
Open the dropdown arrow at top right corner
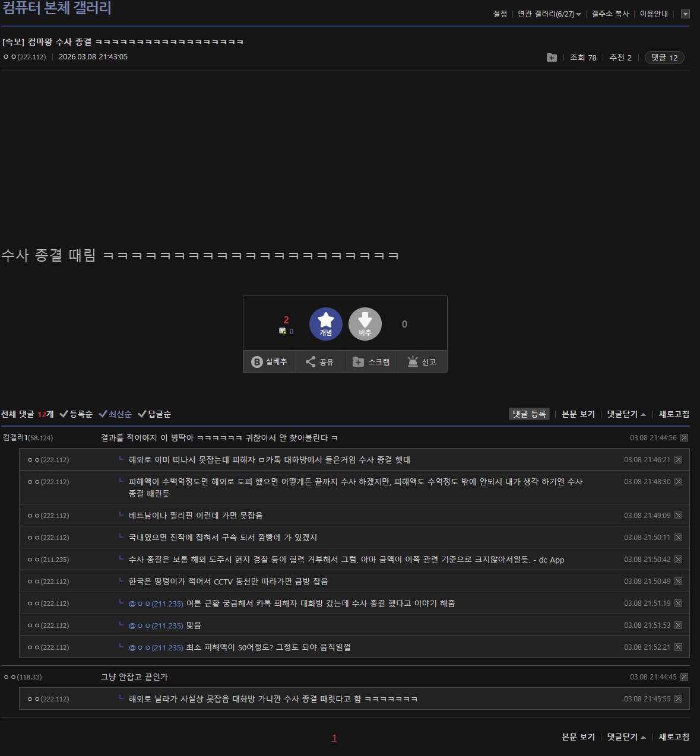(685, 14)
